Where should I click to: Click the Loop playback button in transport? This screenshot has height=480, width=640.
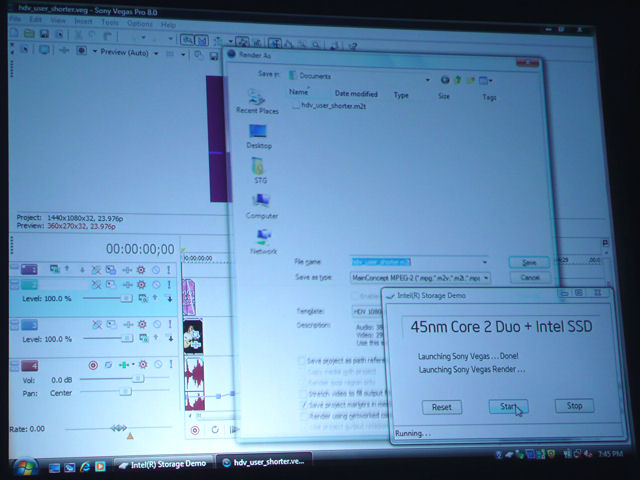(x=215, y=429)
